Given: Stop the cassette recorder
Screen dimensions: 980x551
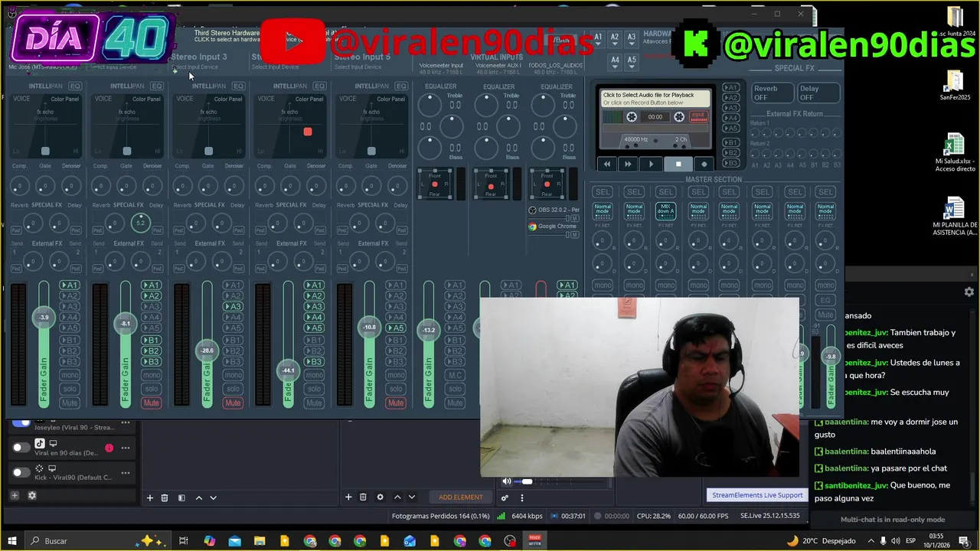Looking at the screenshot, I should coord(678,164).
